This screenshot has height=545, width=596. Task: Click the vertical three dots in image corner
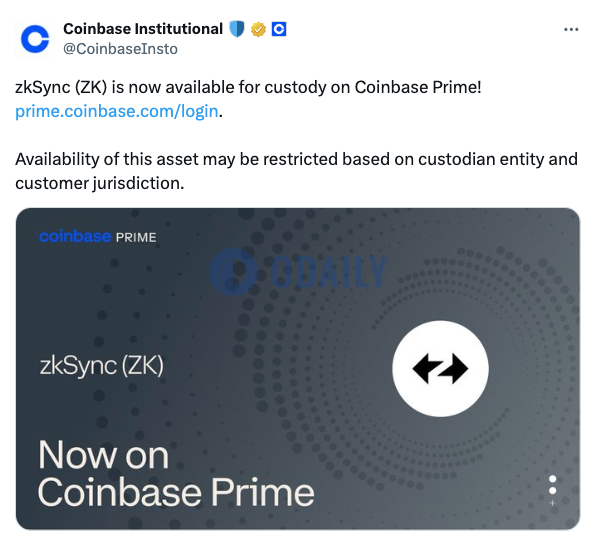pos(553,485)
